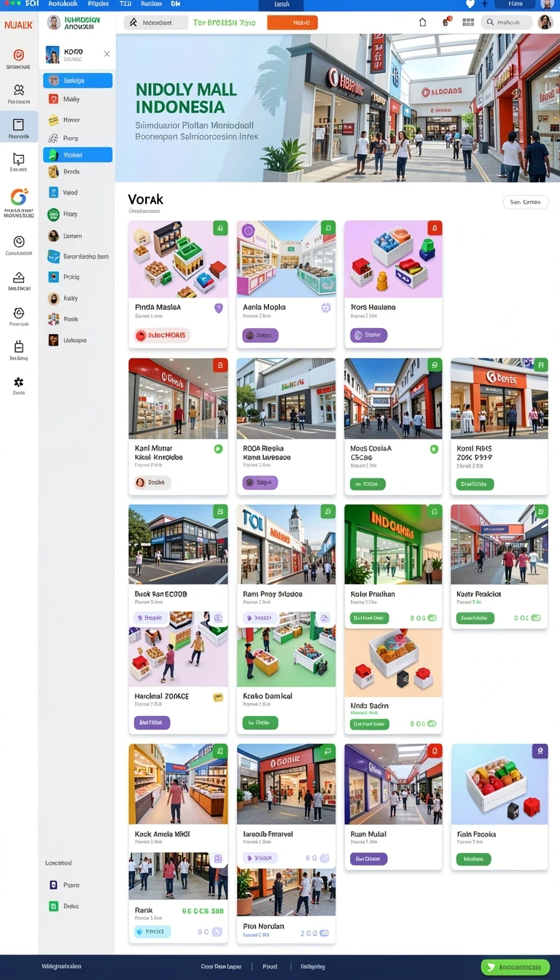Click the user avatar atop sidebar header
This screenshot has height=980, width=560.
coord(53,22)
